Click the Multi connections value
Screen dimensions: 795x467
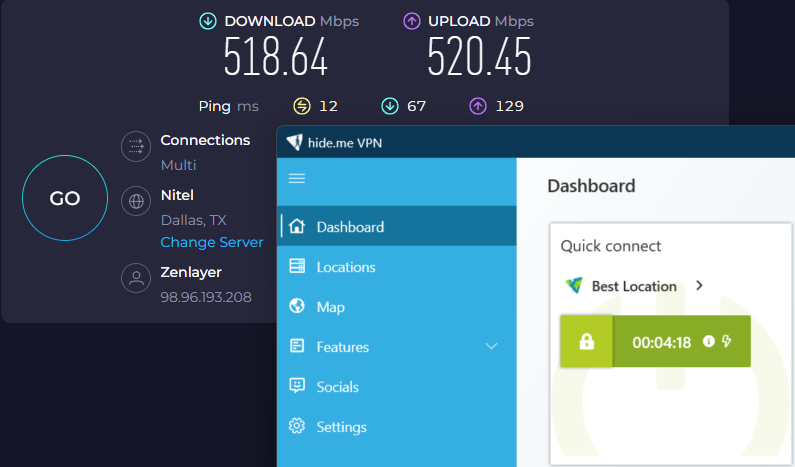point(178,165)
